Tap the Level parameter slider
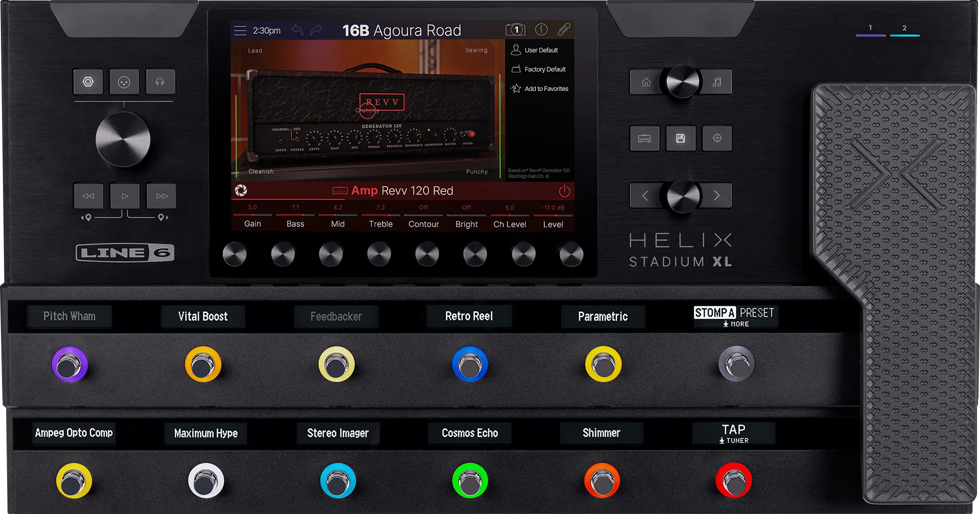The width and height of the screenshot is (980, 514). (x=553, y=216)
